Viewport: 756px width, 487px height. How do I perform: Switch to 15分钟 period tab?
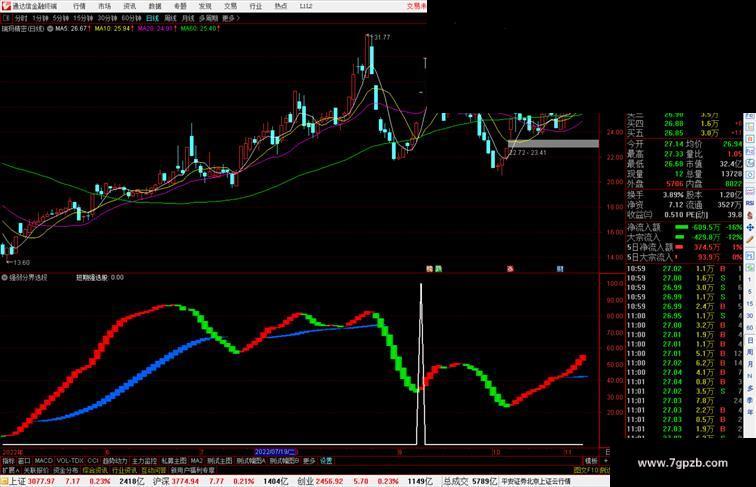pyautogui.click(x=83, y=18)
